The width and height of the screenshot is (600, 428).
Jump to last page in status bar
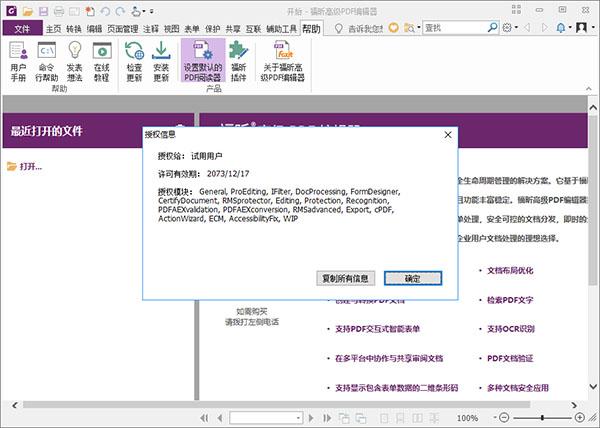click(x=327, y=418)
